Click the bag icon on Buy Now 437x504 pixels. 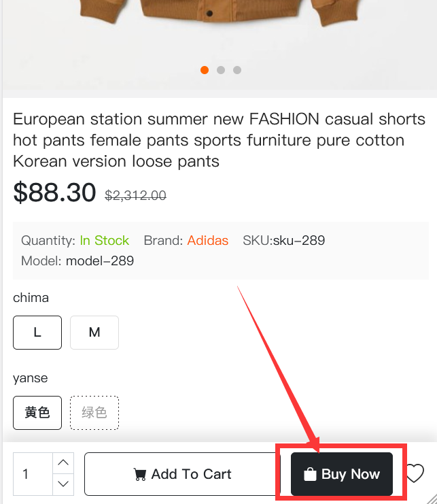tap(310, 474)
